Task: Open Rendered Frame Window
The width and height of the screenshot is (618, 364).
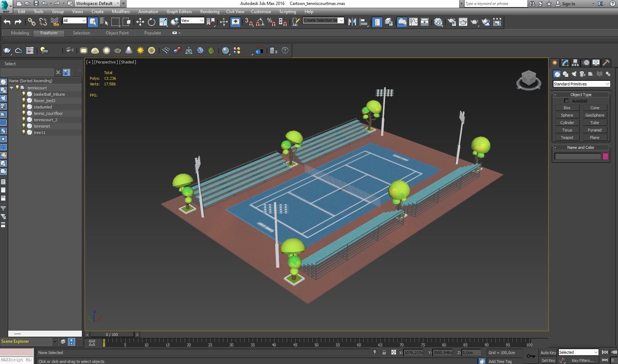Action: click(463, 22)
